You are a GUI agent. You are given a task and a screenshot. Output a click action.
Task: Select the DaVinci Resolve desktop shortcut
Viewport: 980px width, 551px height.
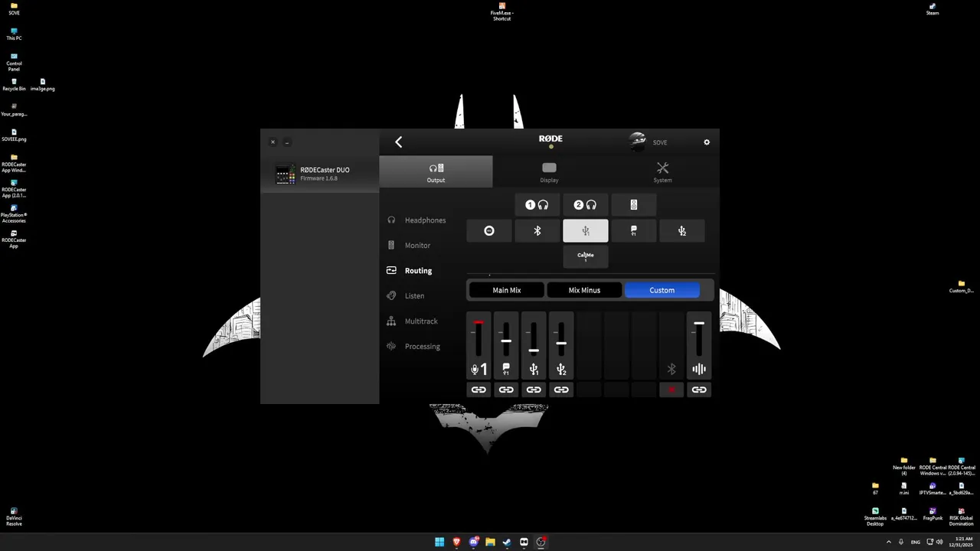14,517
